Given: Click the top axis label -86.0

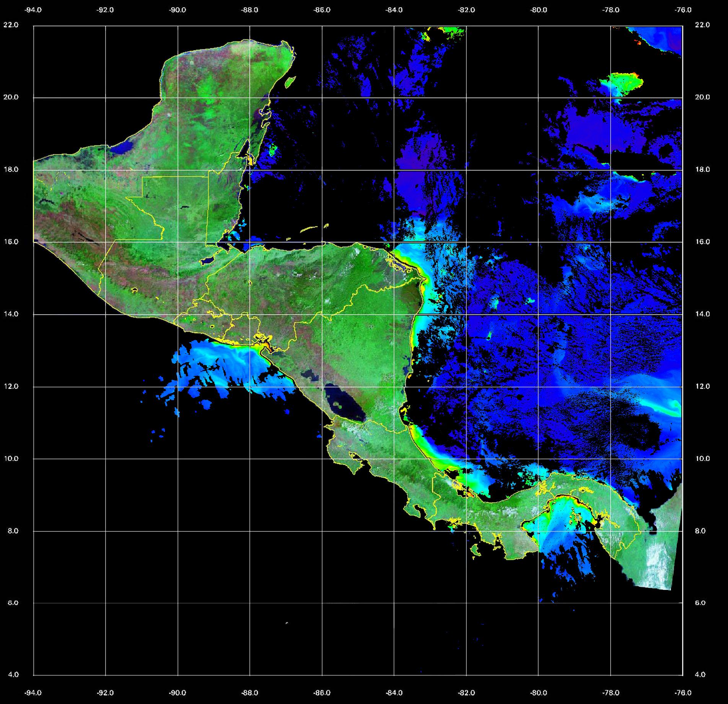Looking at the screenshot, I should (x=322, y=10).
